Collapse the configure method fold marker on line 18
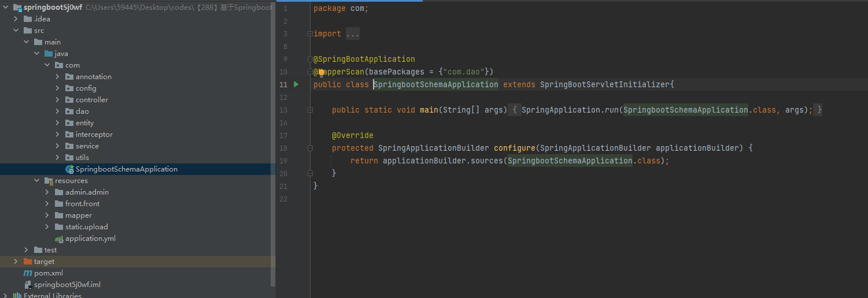Viewport: 868px width, 298px height. [x=311, y=148]
